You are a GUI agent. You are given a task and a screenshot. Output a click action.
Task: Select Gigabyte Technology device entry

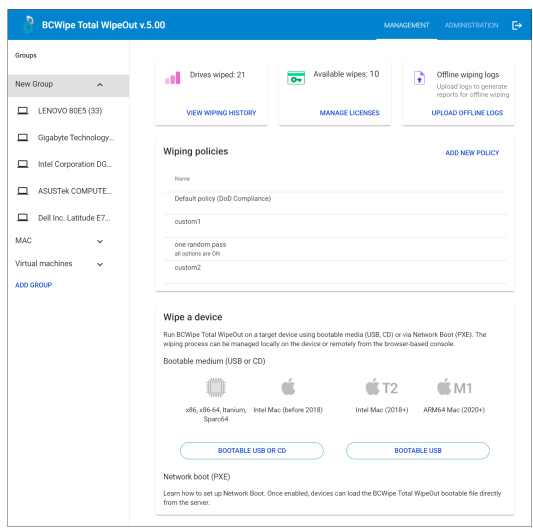click(69, 138)
